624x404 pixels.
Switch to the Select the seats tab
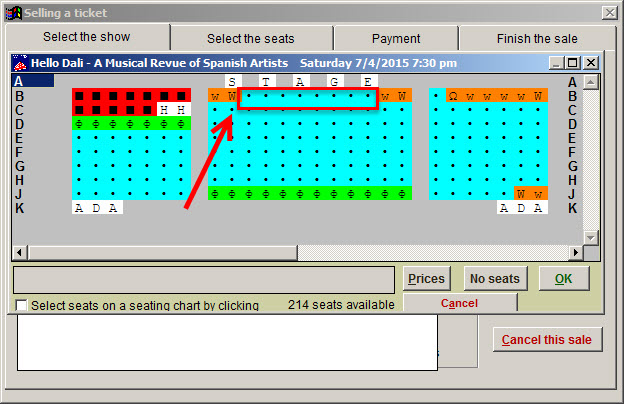(251, 39)
